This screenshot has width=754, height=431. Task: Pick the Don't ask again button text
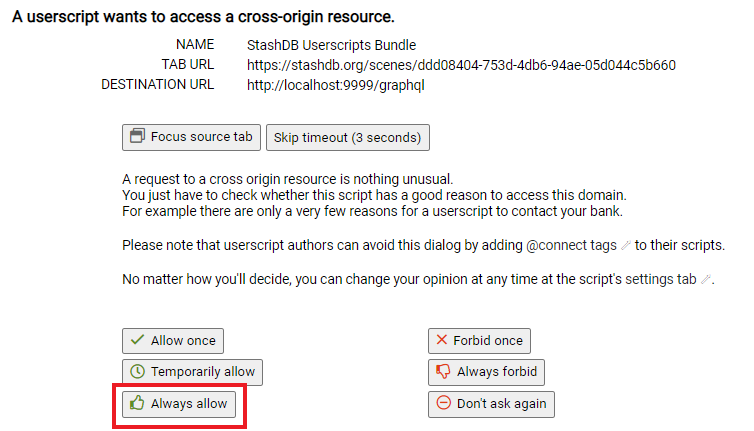tap(502, 404)
